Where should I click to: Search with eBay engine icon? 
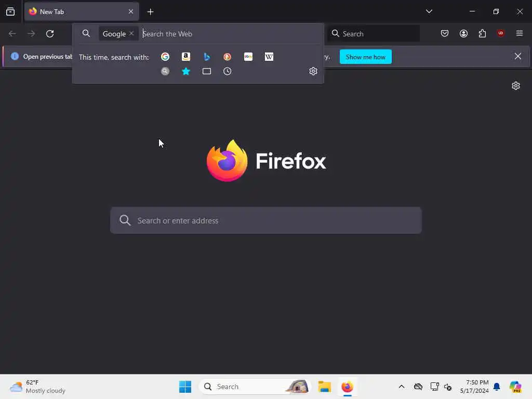click(248, 57)
